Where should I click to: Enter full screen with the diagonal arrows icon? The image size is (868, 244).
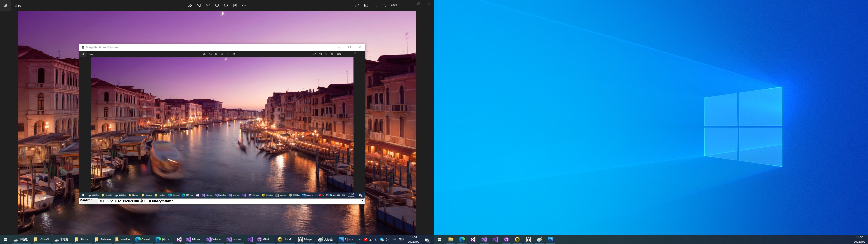pyautogui.click(x=357, y=5)
